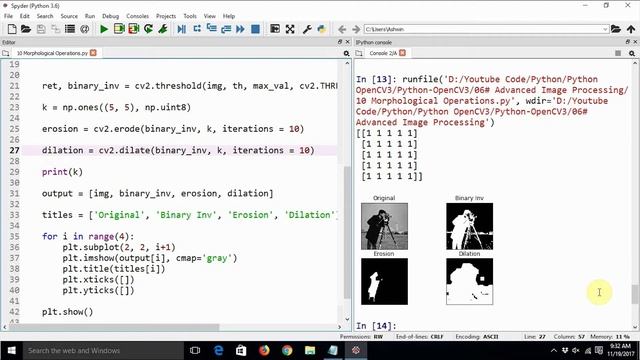
Task: Open the cell list toolbar icon
Action: (70, 29)
